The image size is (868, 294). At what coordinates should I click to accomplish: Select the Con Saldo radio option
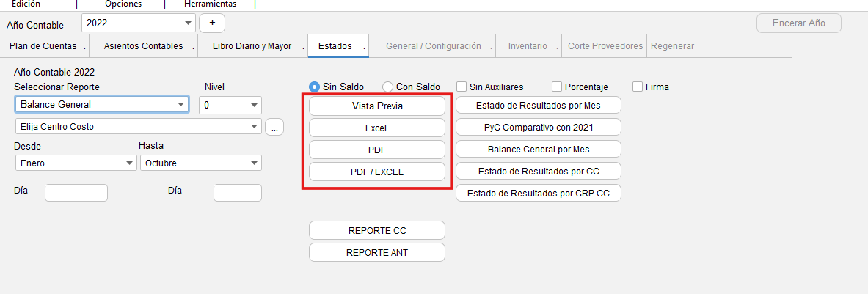pyautogui.click(x=388, y=87)
